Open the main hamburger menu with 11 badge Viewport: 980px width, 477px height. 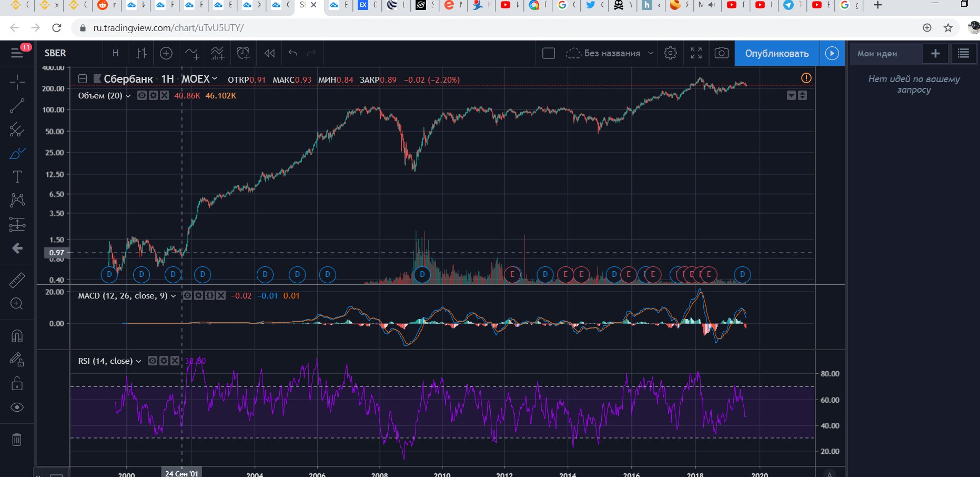(x=17, y=53)
